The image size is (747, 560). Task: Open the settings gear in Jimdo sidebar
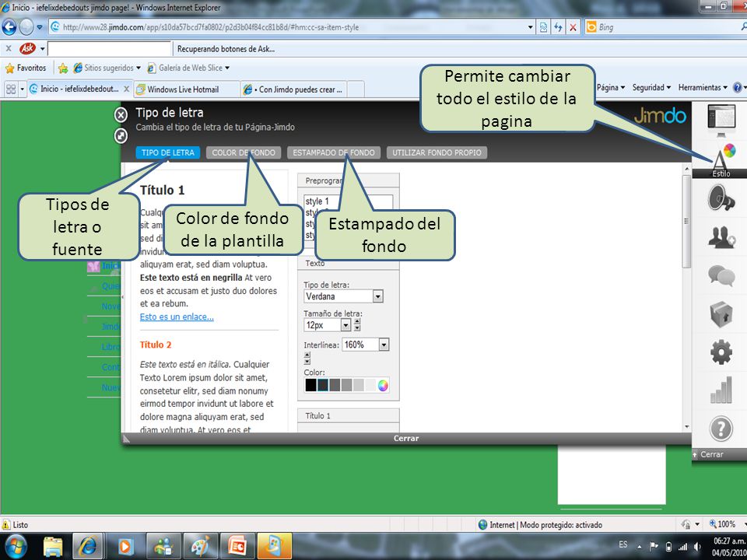click(721, 352)
